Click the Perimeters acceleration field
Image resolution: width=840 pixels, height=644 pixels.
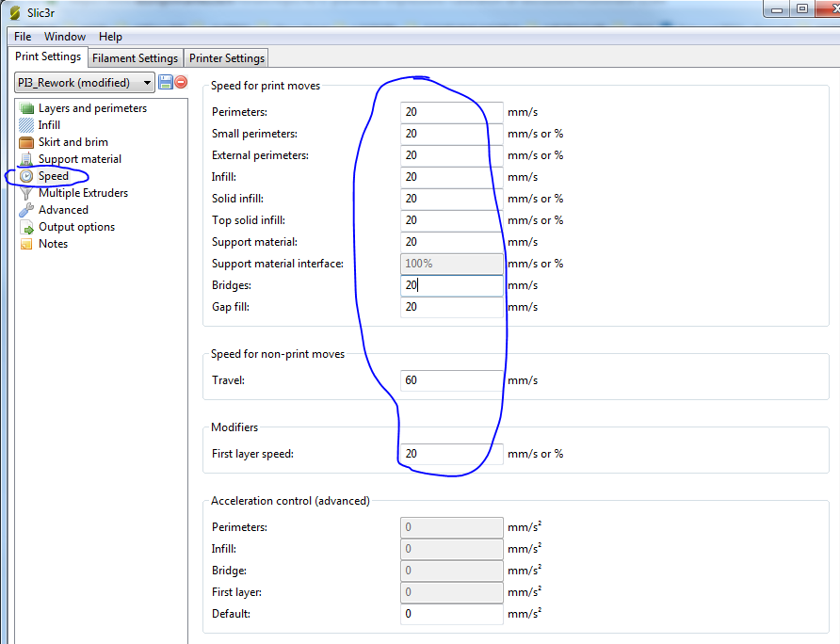click(x=452, y=527)
